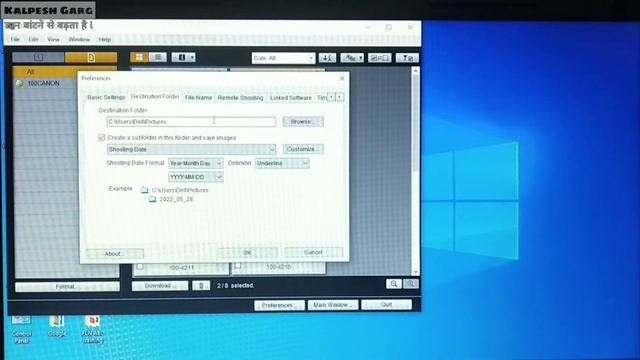Close the Preferences dialog with X
The image size is (640, 360).
342,78
